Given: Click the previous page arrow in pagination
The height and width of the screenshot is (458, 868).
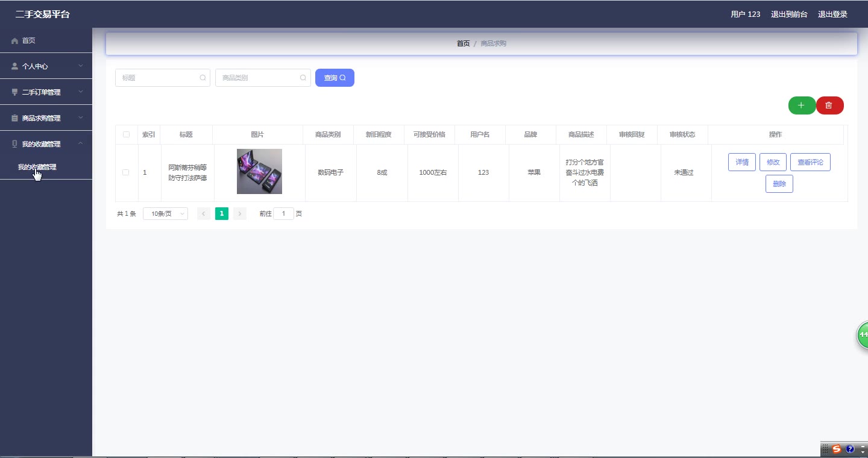Looking at the screenshot, I should (x=204, y=214).
